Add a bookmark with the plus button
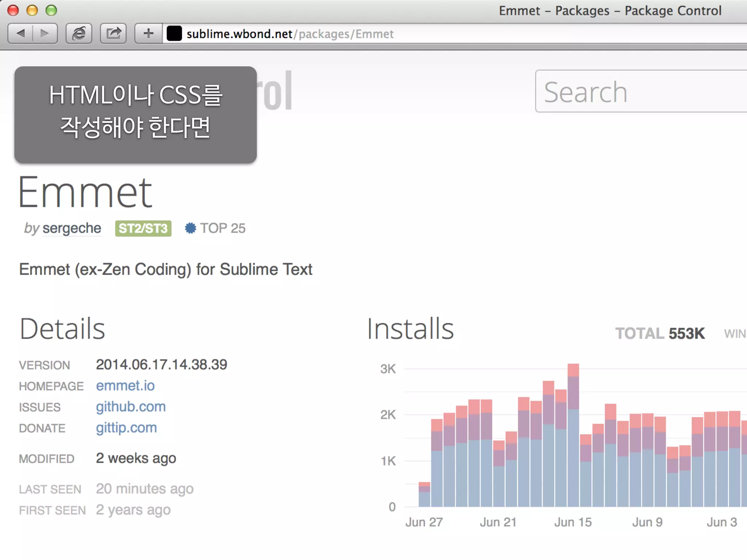Viewport: 747px width, 560px height. pos(148,34)
